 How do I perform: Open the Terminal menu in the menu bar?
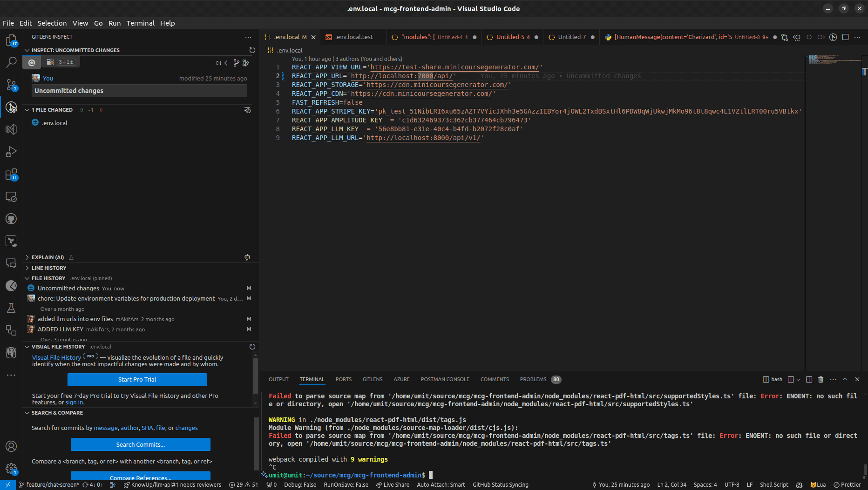click(x=140, y=23)
